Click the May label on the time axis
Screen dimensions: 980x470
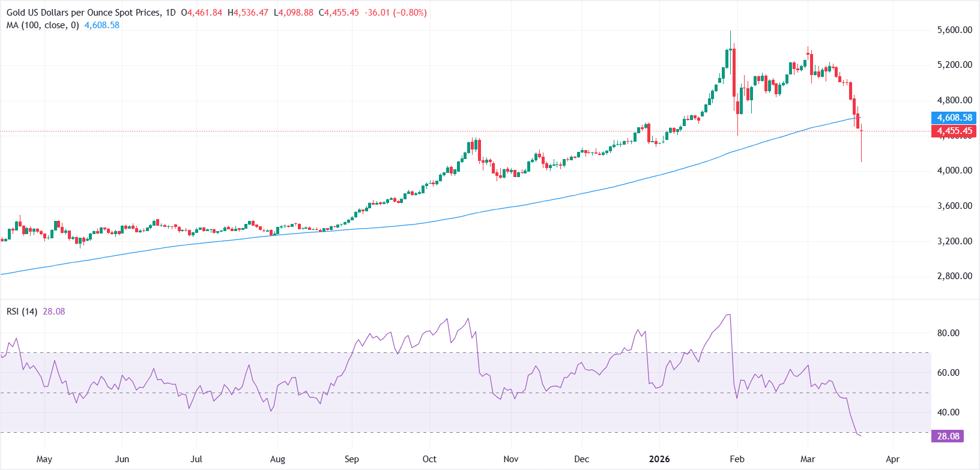(44, 459)
